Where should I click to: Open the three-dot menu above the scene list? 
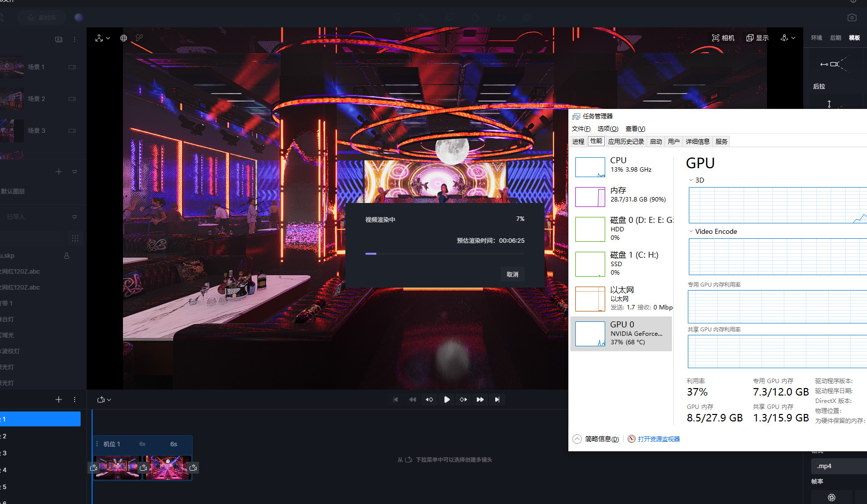click(75, 39)
